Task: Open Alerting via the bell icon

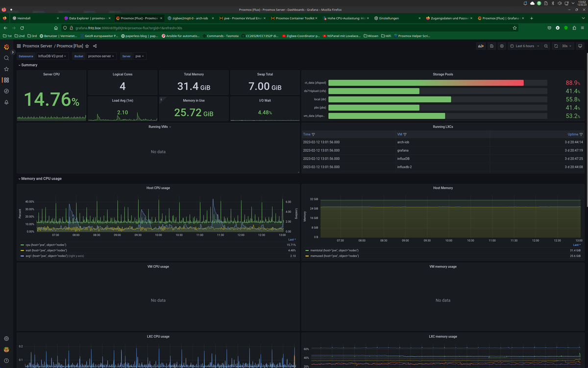Action: [6, 102]
